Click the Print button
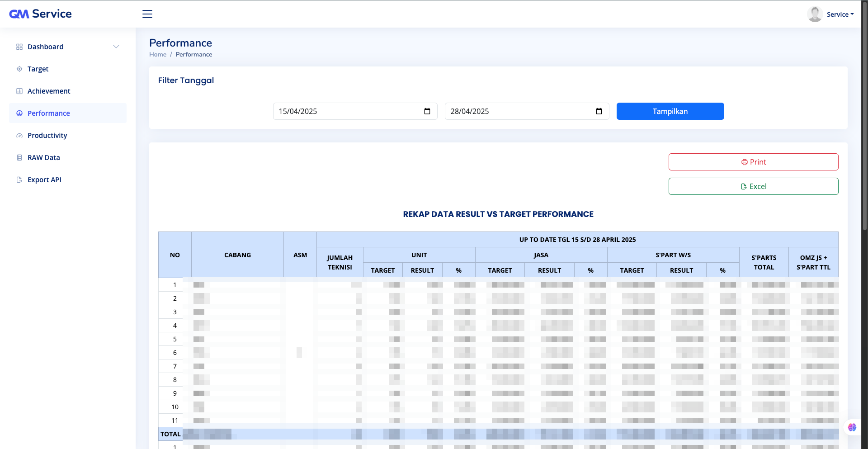This screenshot has height=449, width=868. [753, 162]
